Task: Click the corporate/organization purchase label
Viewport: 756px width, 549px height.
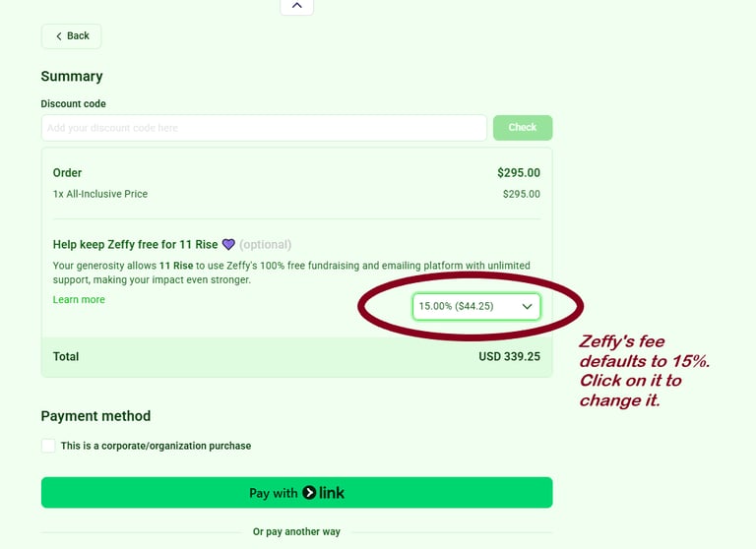Action: (156, 446)
